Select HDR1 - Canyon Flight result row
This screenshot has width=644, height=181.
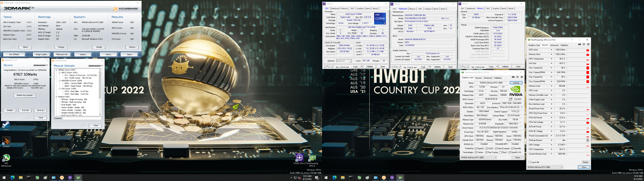tap(79, 83)
